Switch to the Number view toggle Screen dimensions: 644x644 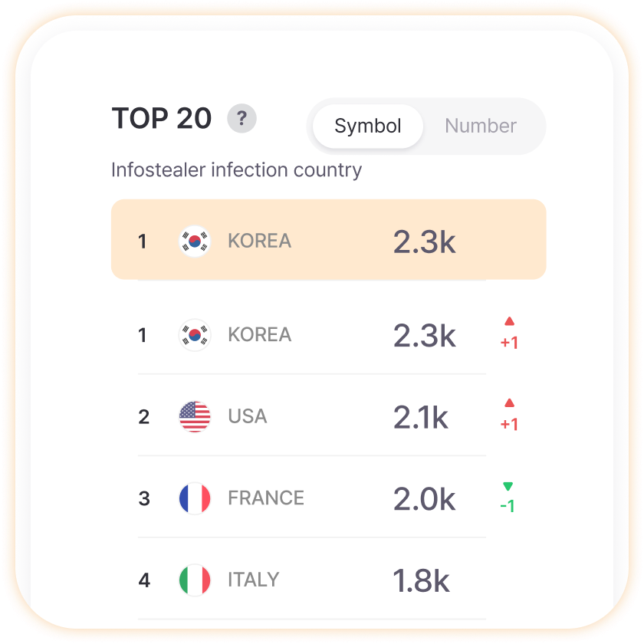pos(481,126)
